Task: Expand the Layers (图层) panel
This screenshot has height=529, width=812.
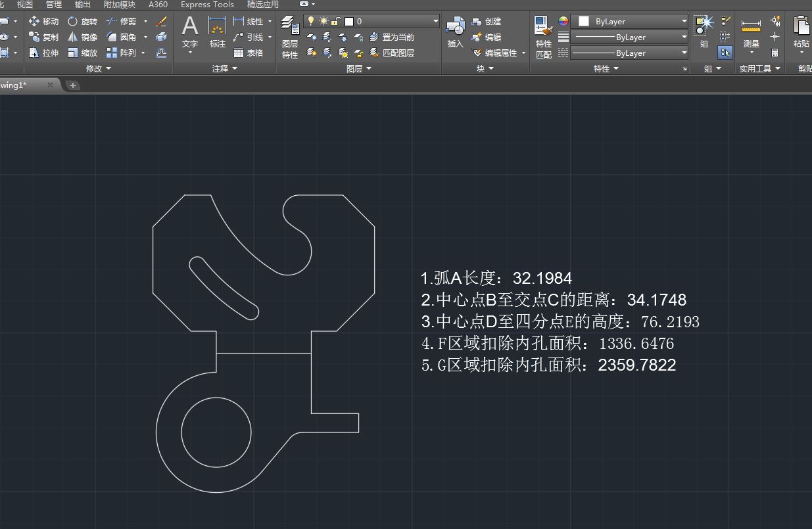Action: [359, 68]
